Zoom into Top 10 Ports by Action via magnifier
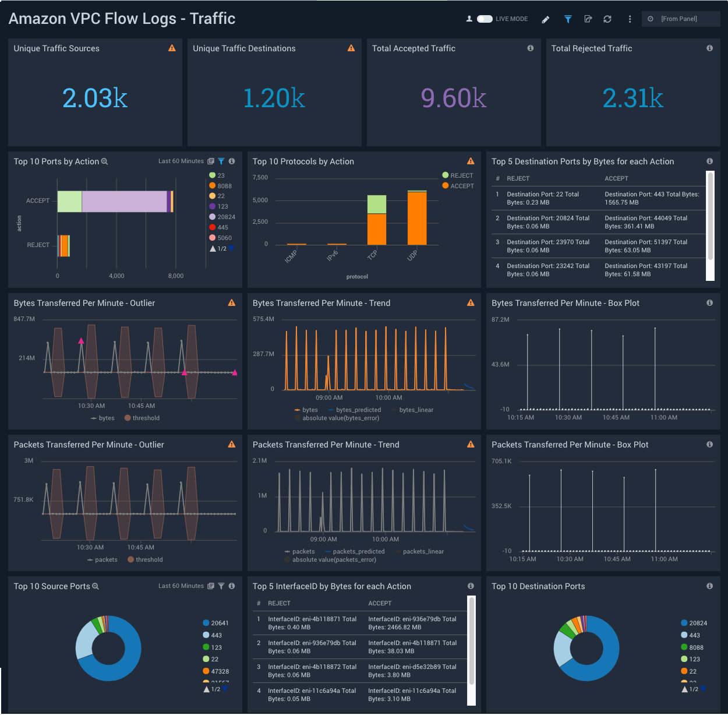The width and height of the screenshot is (728, 715). coord(104,161)
